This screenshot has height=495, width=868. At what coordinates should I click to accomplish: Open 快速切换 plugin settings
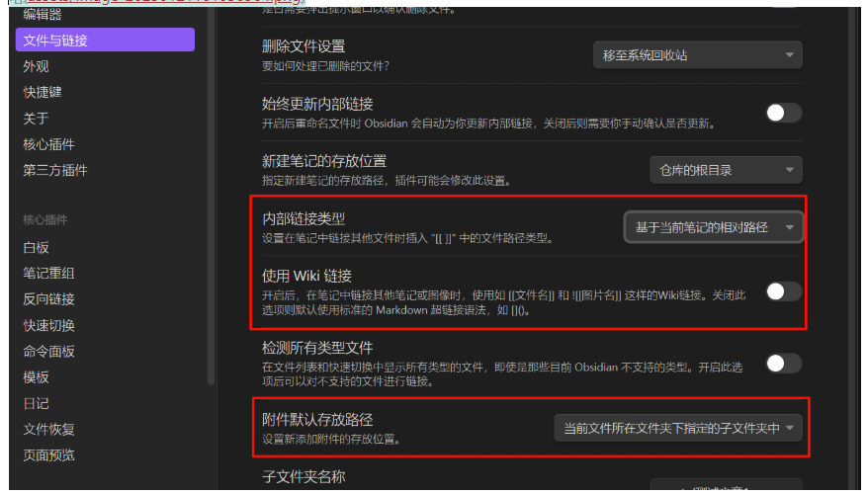48,325
